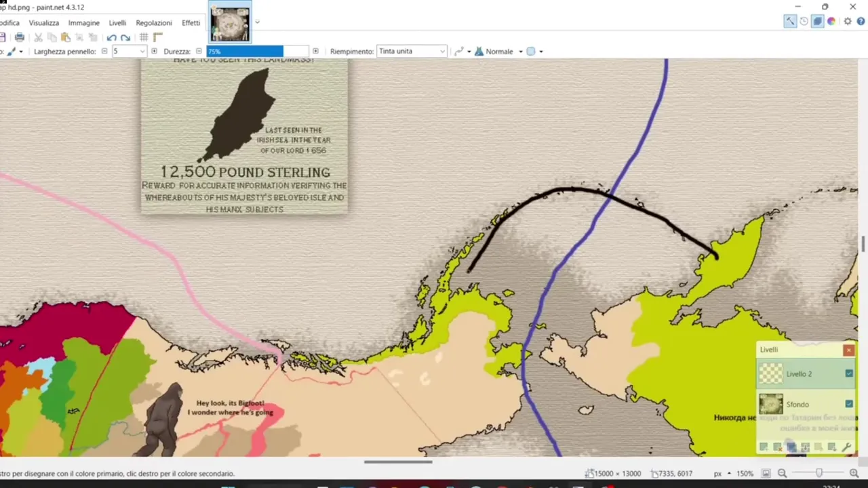Click the zoom out magnifier
The height and width of the screenshot is (488, 868).
coord(782,474)
